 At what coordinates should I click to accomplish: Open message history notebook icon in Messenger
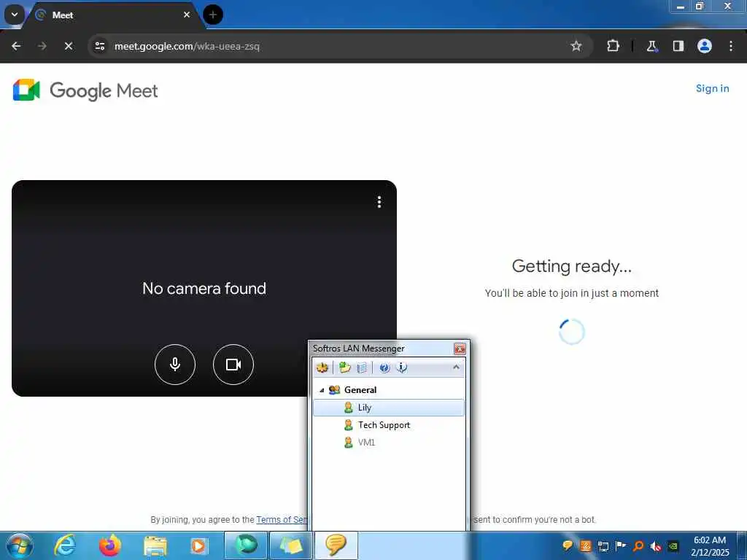[362, 367]
